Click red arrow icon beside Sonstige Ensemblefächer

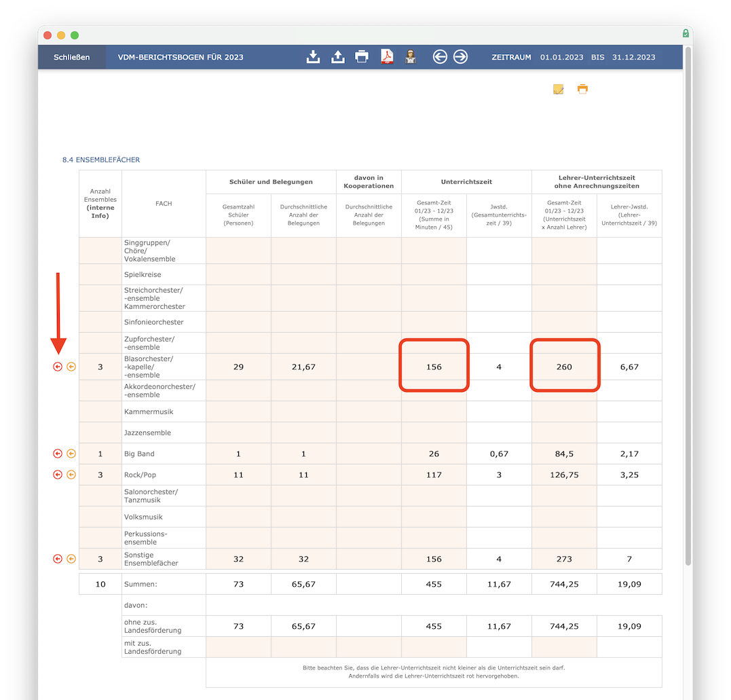[58, 559]
